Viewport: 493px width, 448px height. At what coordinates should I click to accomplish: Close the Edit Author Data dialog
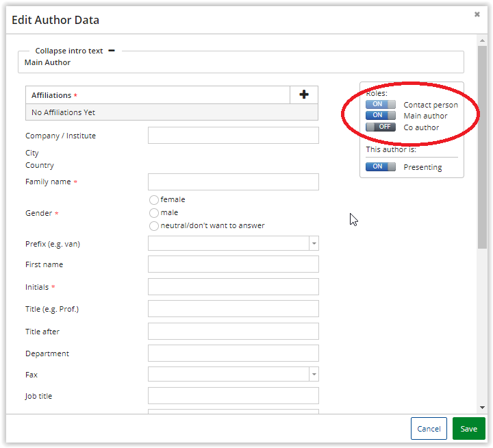pyautogui.click(x=477, y=14)
